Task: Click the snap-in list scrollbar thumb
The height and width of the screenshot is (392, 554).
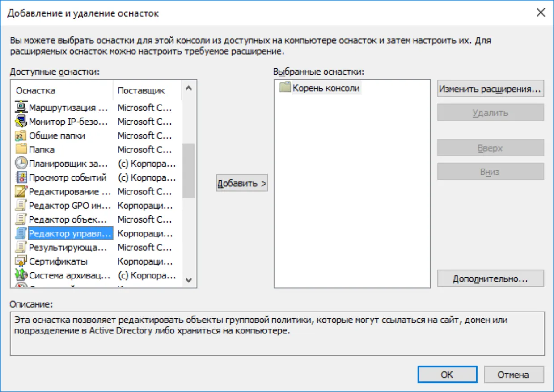Action: tap(188, 170)
